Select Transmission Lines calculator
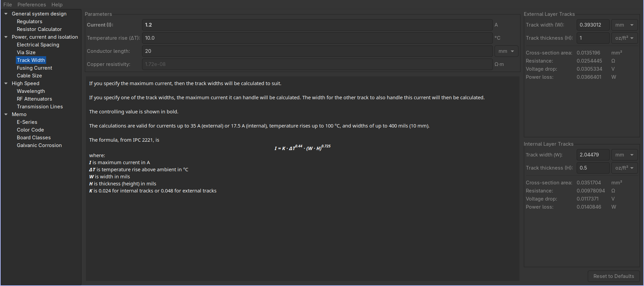644x286 pixels. pos(40,107)
